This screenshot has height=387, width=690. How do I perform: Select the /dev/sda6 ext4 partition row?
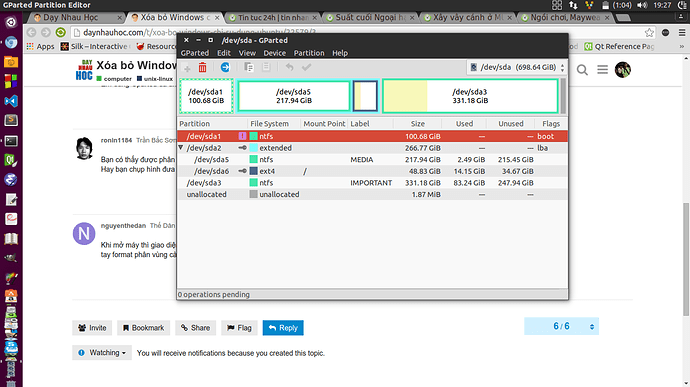pos(372,171)
